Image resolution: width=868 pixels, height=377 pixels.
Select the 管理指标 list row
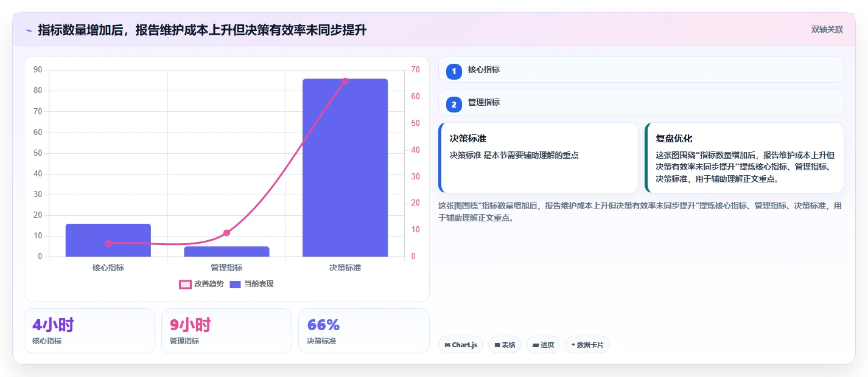641,102
